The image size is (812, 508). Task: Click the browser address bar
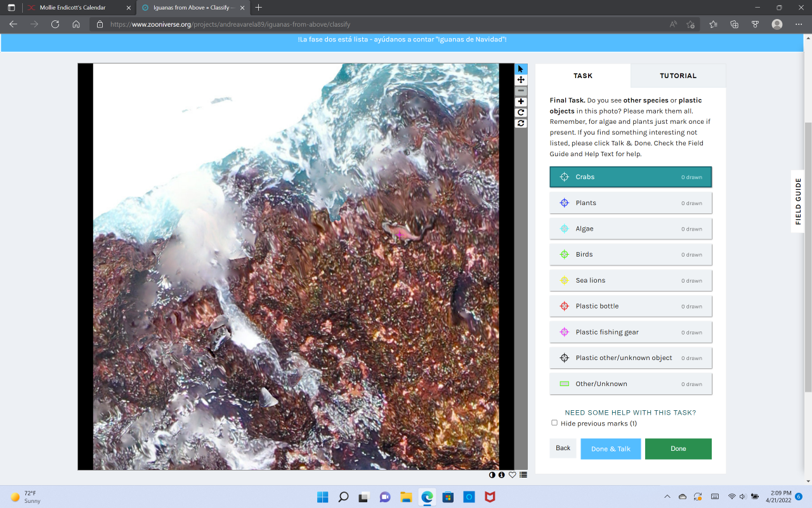coord(381,24)
